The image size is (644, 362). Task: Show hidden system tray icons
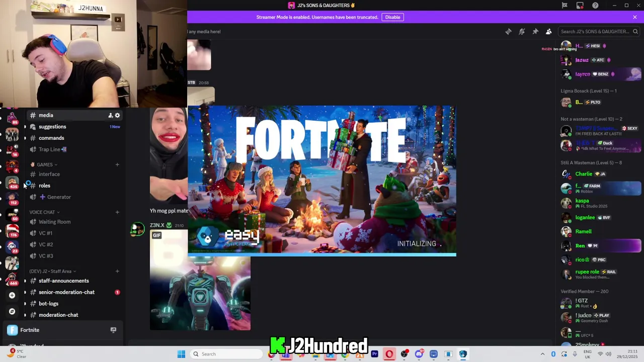click(x=542, y=354)
